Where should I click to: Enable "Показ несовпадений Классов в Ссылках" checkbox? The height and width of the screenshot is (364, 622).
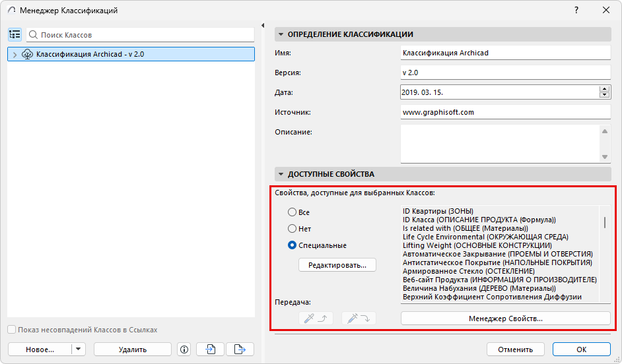12,330
